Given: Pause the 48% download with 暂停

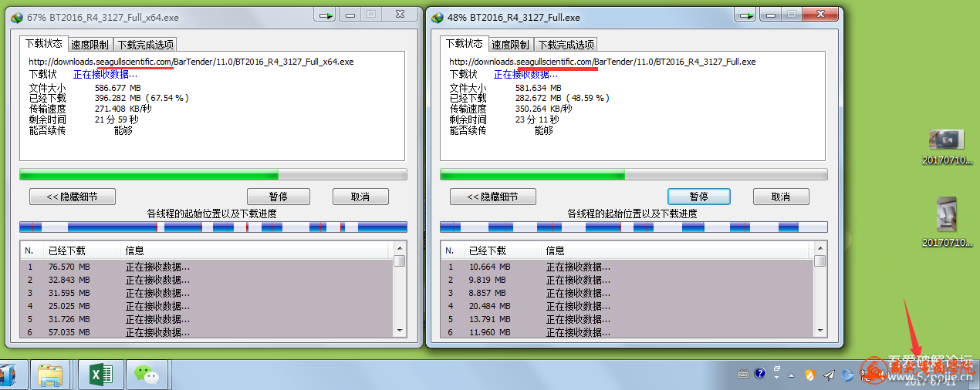Looking at the screenshot, I should point(699,197).
